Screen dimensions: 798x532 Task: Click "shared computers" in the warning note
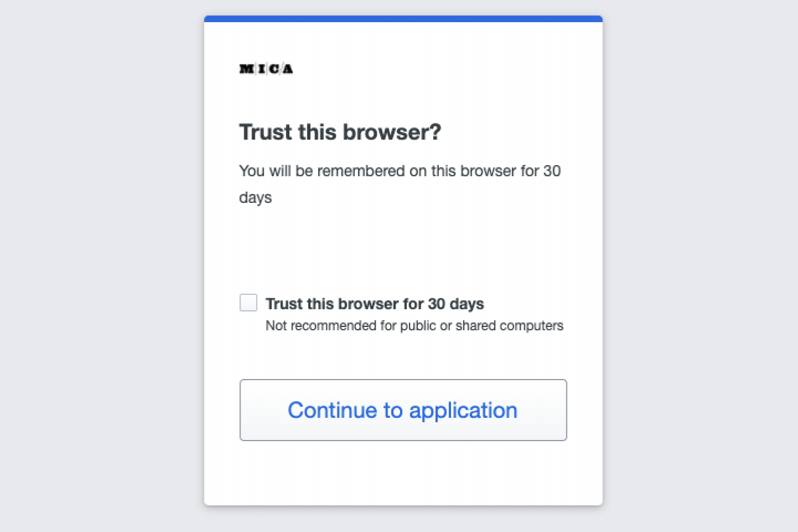pos(509,326)
